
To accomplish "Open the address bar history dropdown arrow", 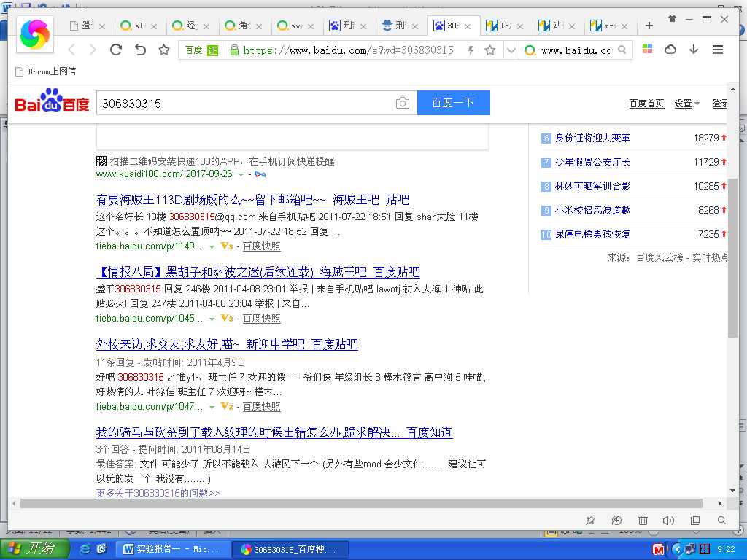I will pyautogui.click(x=511, y=50).
